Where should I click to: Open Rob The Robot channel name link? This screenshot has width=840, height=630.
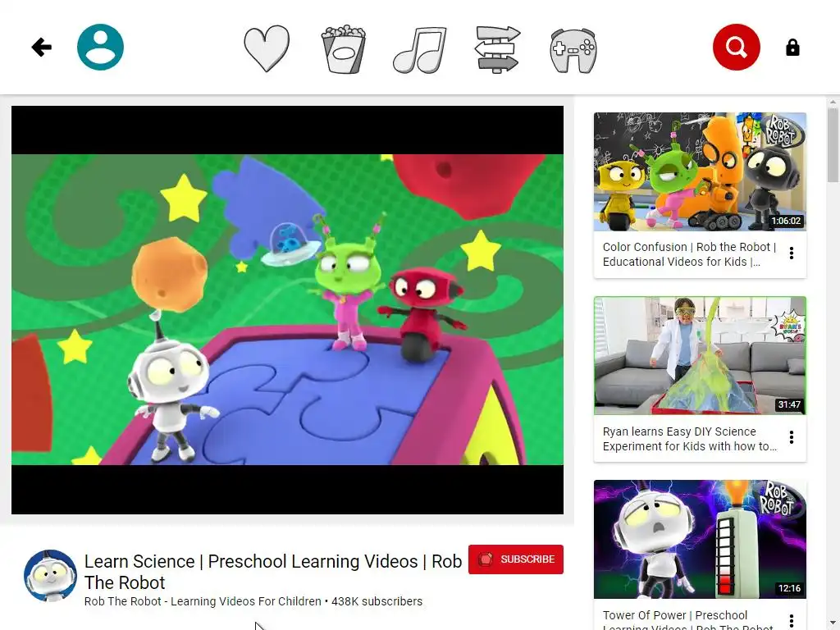[x=203, y=601]
